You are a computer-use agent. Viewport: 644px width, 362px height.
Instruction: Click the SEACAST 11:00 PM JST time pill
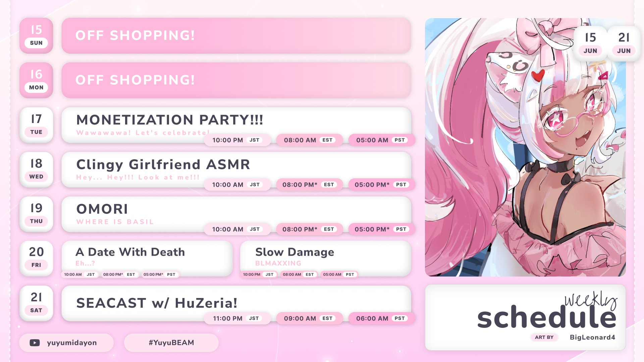[x=237, y=318]
